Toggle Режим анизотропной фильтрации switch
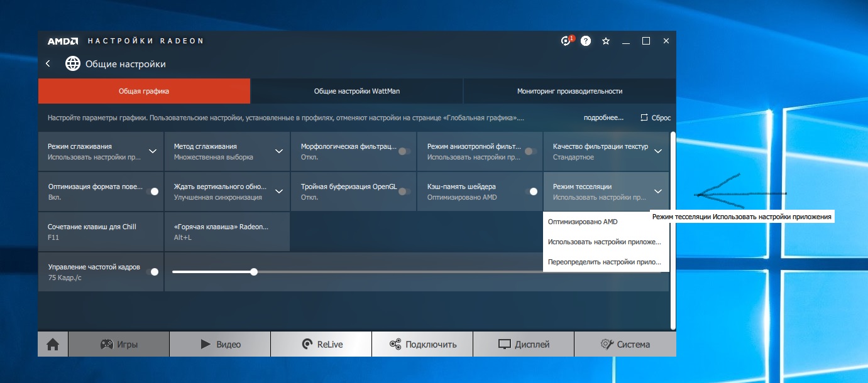This screenshot has width=868, height=383. [531, 151]
